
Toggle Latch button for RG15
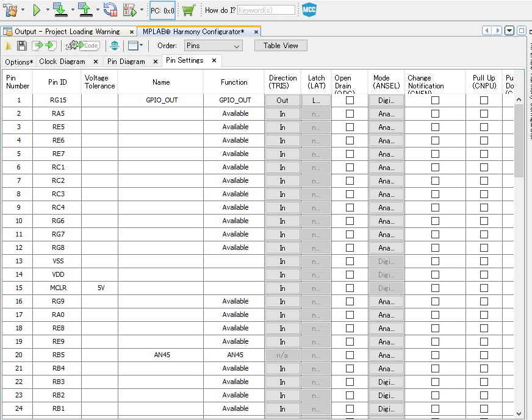[x=316, y=101]
